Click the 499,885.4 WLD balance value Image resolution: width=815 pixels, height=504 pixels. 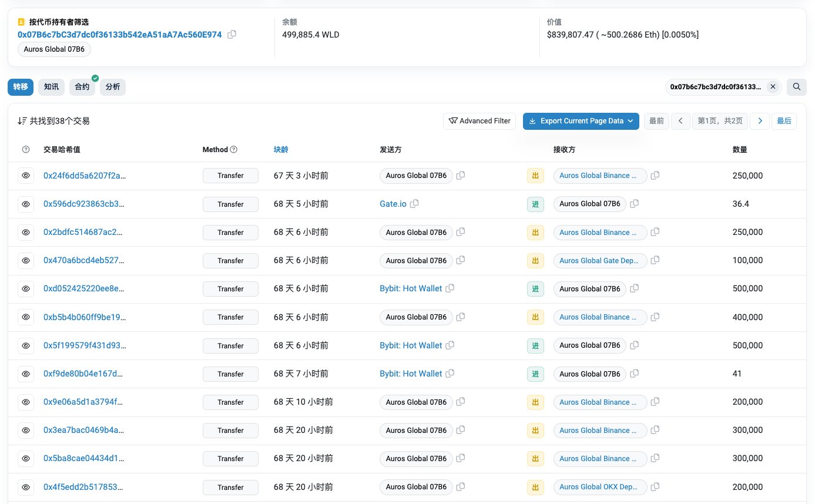pyautogui.click(x=311, y=35)
